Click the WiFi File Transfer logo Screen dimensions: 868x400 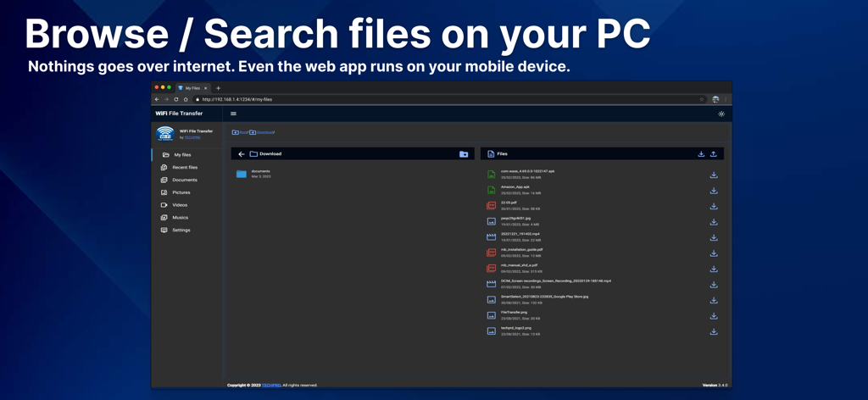pyautogui.click(x=165, y=133)
